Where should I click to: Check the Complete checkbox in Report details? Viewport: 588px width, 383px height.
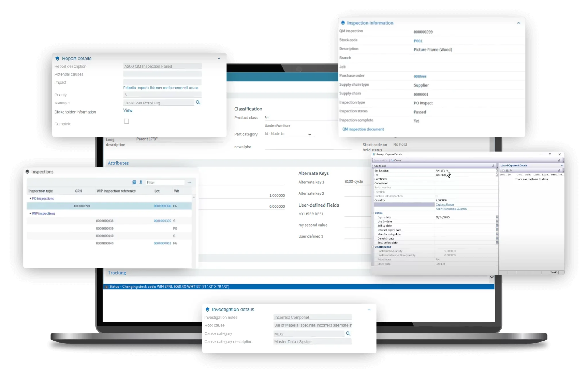tap(126, 121)
